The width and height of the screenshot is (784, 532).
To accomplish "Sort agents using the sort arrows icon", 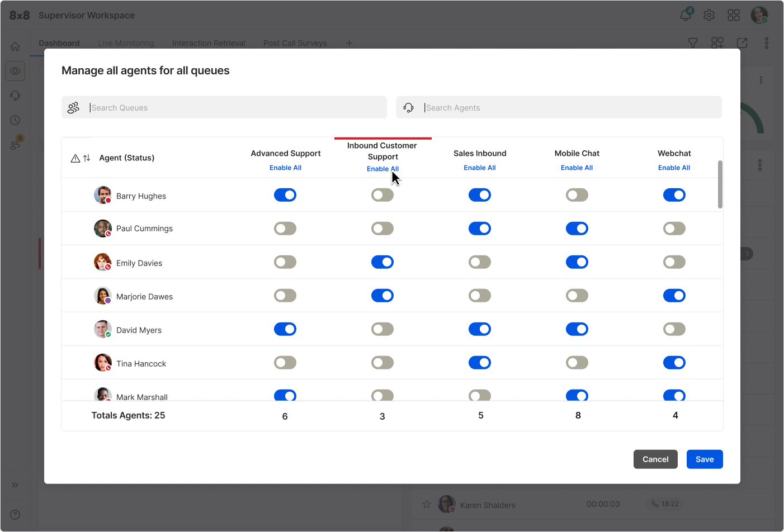I will pos(87,158).
